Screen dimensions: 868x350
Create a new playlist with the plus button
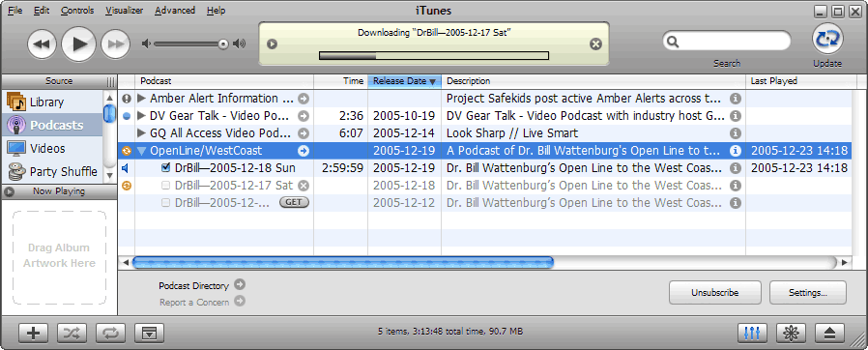(33, 333)
